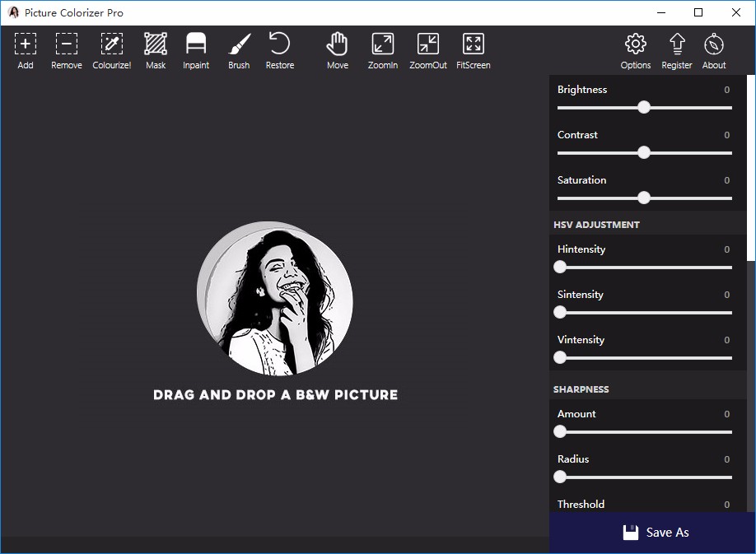Image resolution: width=756 pixels, height=554 pixels.
Task: Show the About information
Action: tap(714, 44)
